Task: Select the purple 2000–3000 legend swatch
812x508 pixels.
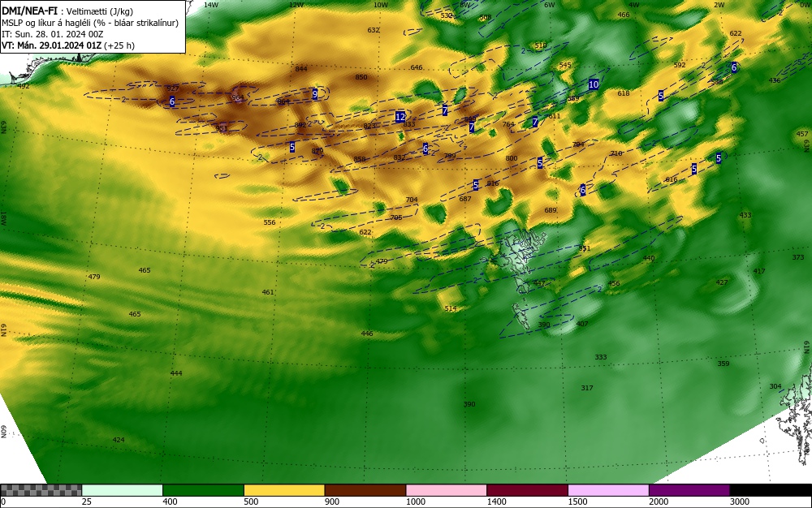Action: tap(689, 490)
